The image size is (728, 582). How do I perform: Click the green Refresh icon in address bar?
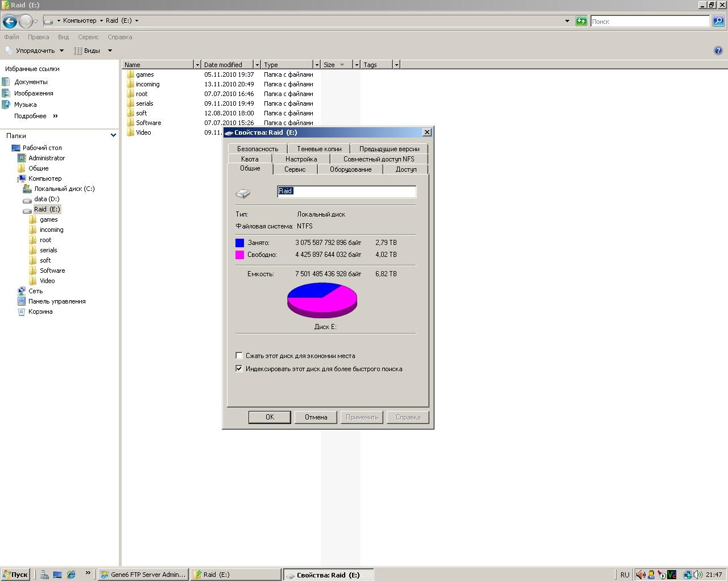pos(581,21)
